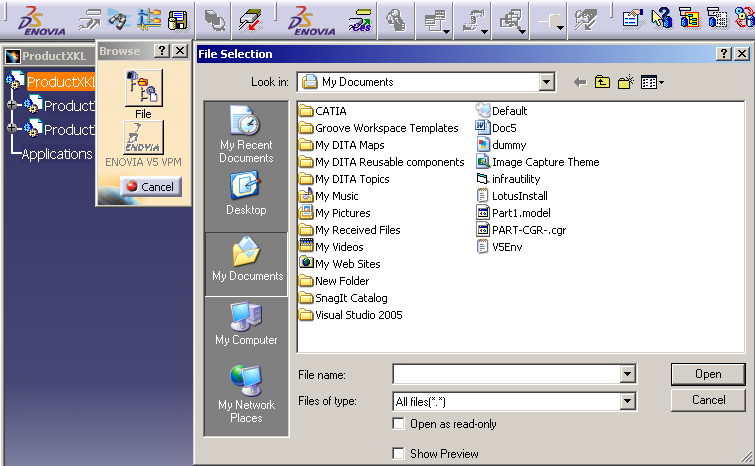The height and width of the screenshot is (466, 755).
Task: Select Applications in the product tree
Action: click(x=57, y=154)
